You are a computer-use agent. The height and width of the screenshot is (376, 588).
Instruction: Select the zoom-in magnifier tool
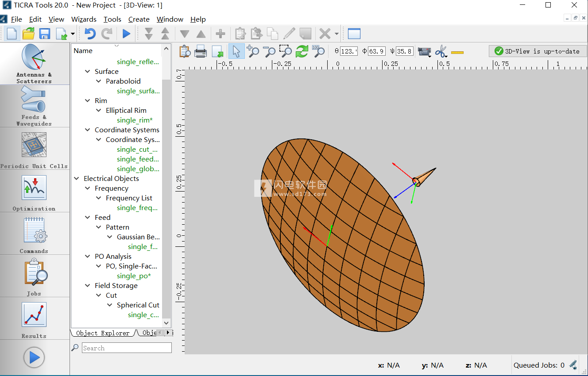(253, 51)
